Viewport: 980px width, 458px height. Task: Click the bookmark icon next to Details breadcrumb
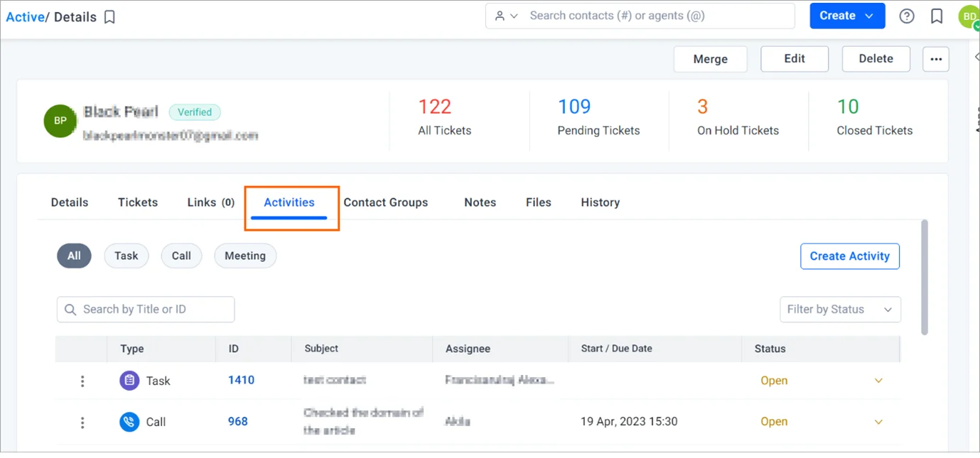[109, 16]
